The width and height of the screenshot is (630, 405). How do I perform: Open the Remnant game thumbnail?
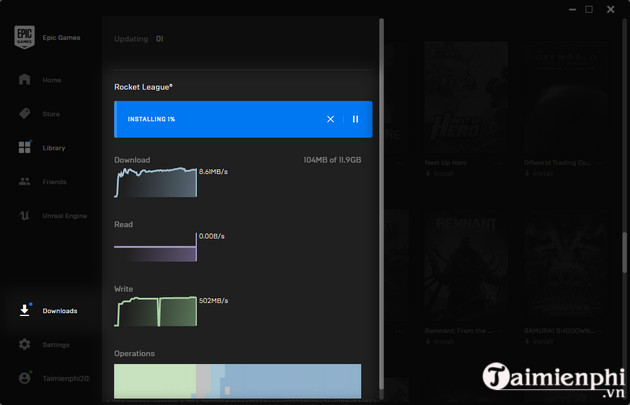coord(466,265)
